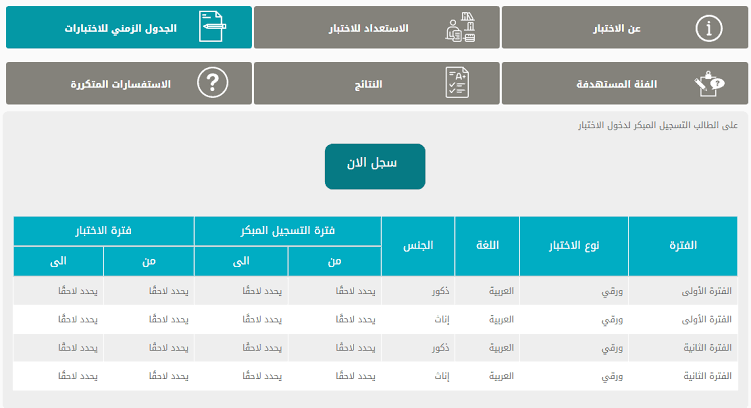Click the نوع الاختبار column header
751x408 pixels.
[x=574, y=246]
